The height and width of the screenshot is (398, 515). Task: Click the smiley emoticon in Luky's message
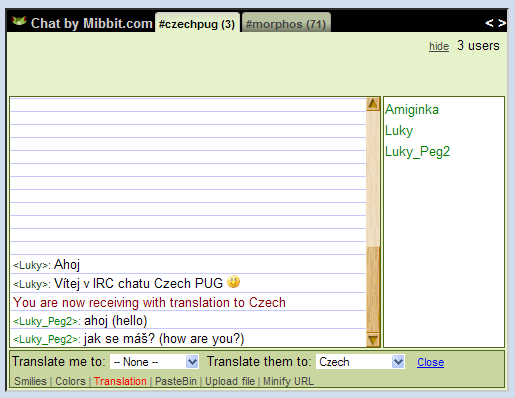pos(233,282)
